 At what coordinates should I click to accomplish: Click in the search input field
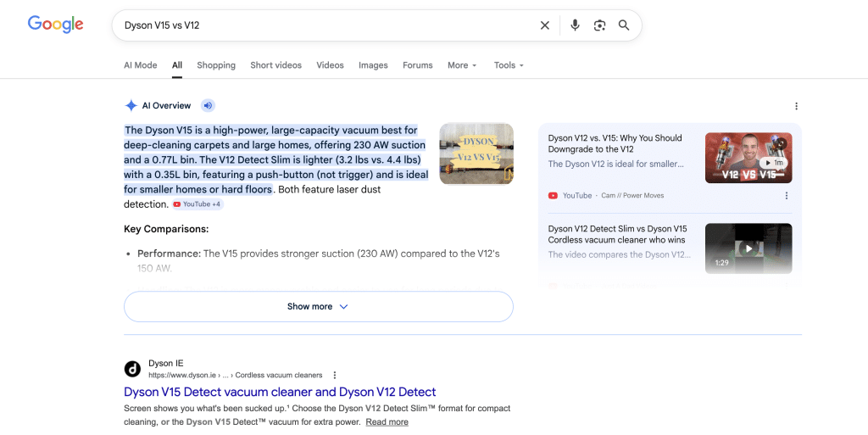(x=322, y=25)
